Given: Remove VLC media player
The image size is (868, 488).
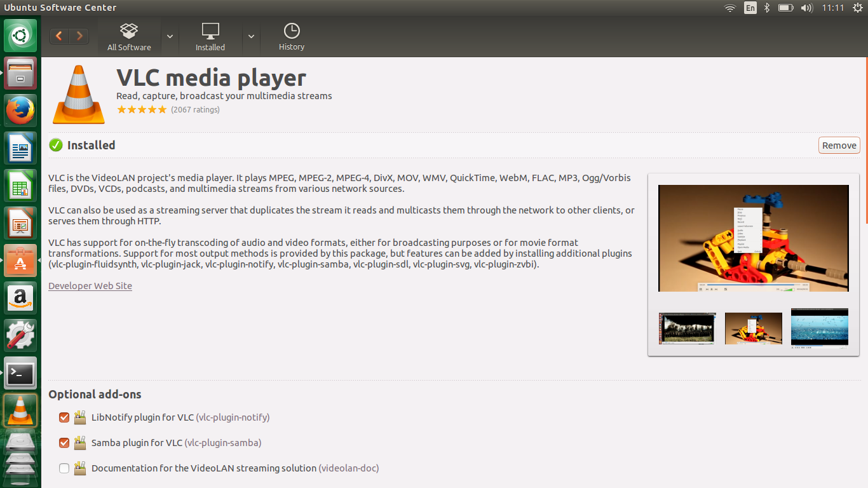Looking at the screenshot, I should pos(839,145).
